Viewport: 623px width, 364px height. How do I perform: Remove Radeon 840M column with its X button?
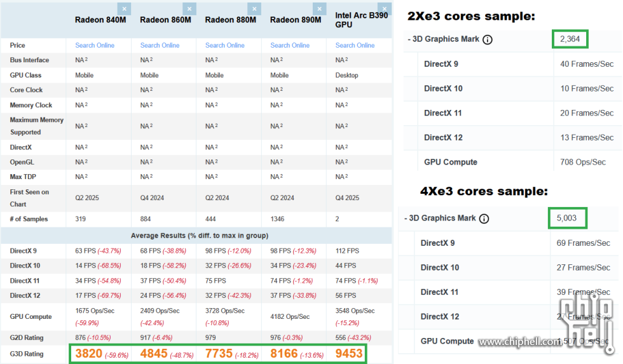coord(124,9)
